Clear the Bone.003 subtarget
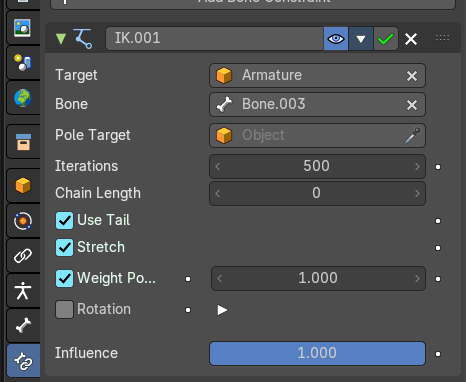Screen dimensions: 466x382 click(412, 105)
